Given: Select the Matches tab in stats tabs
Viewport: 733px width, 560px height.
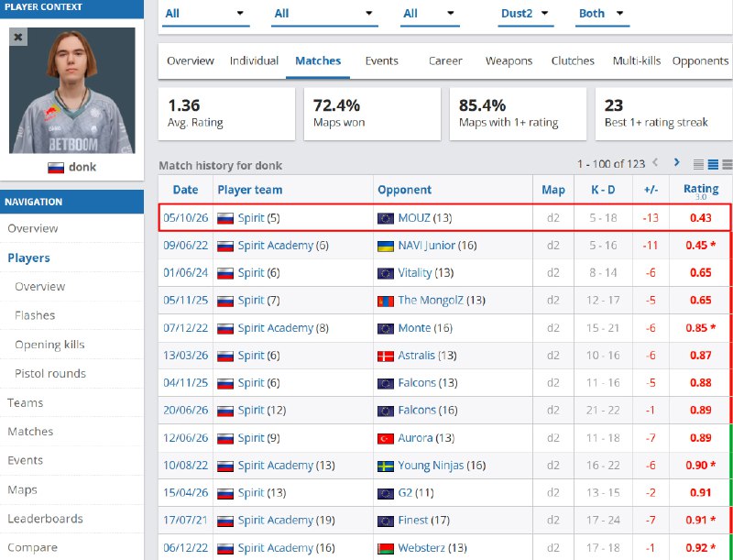Looking at the screenshot, I should coord(318,60).
